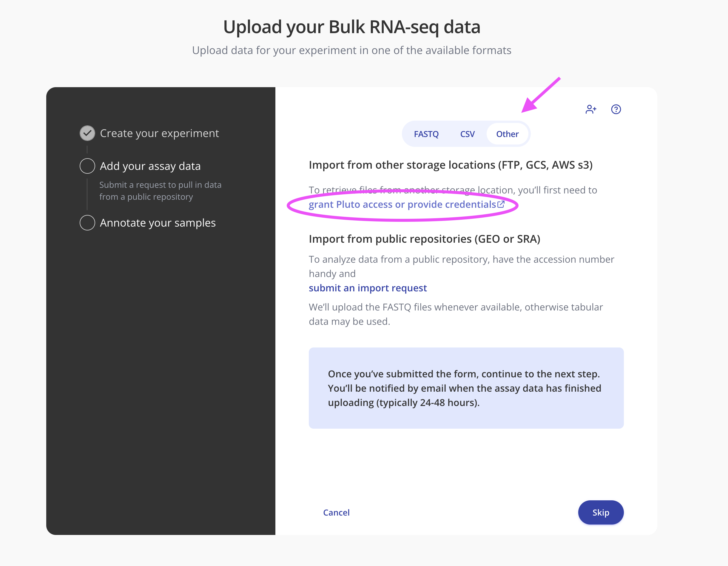Click the external link icon after credentials
The width and height of the screenshot is (728, 566).
pos(501,204)
